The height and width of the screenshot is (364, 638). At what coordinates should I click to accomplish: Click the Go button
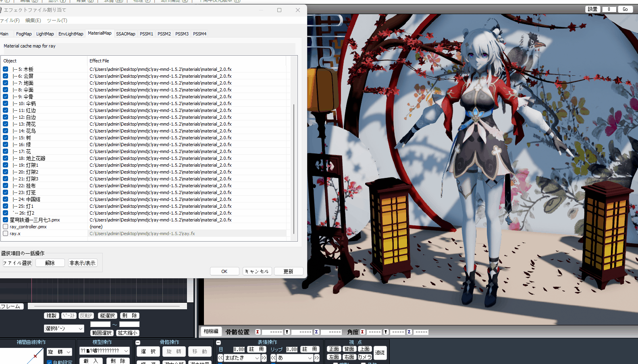[625, 9]
